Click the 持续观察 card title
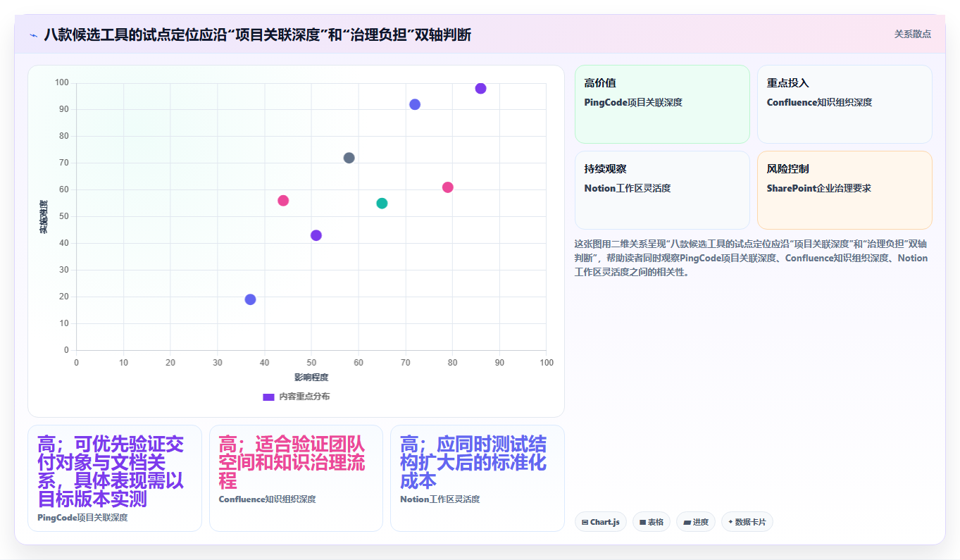 pos(605,169)
